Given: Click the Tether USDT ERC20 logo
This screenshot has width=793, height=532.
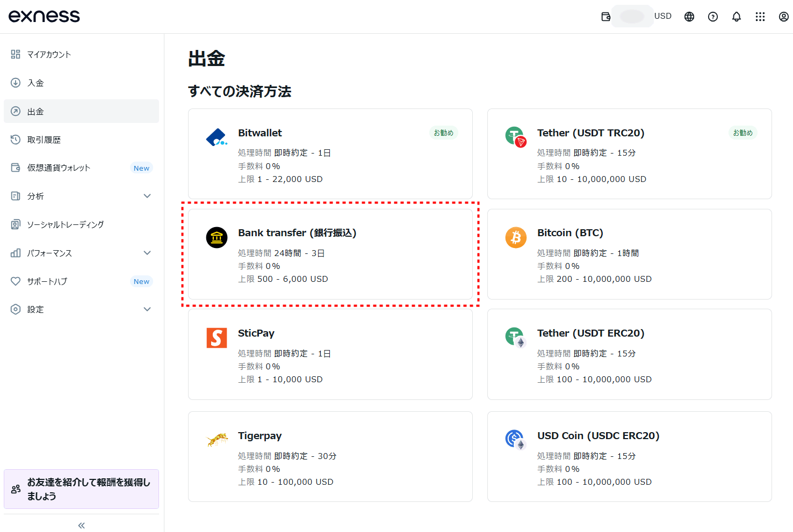Looking at the screenshot, I should 516,337.
